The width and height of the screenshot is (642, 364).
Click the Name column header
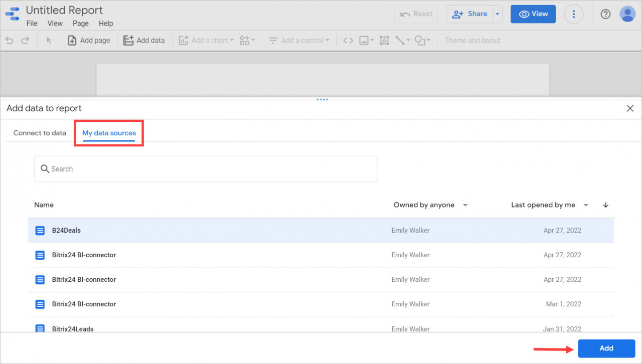point(44,205)
